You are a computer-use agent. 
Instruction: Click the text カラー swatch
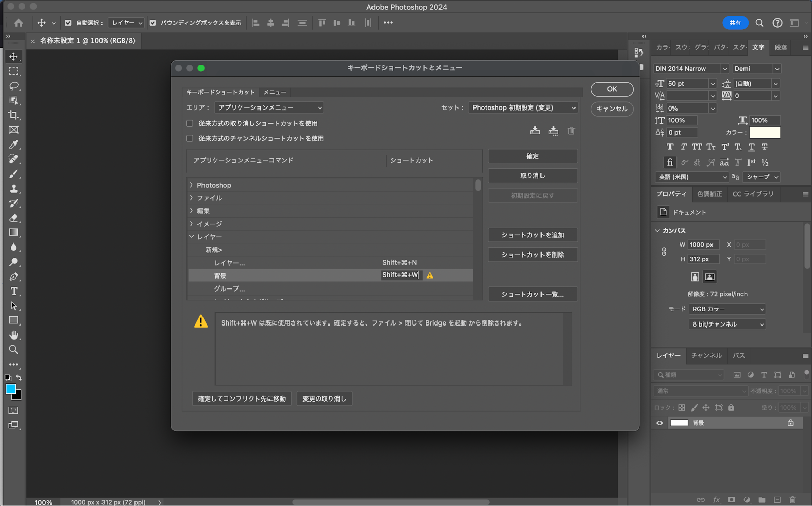point(764,132)
